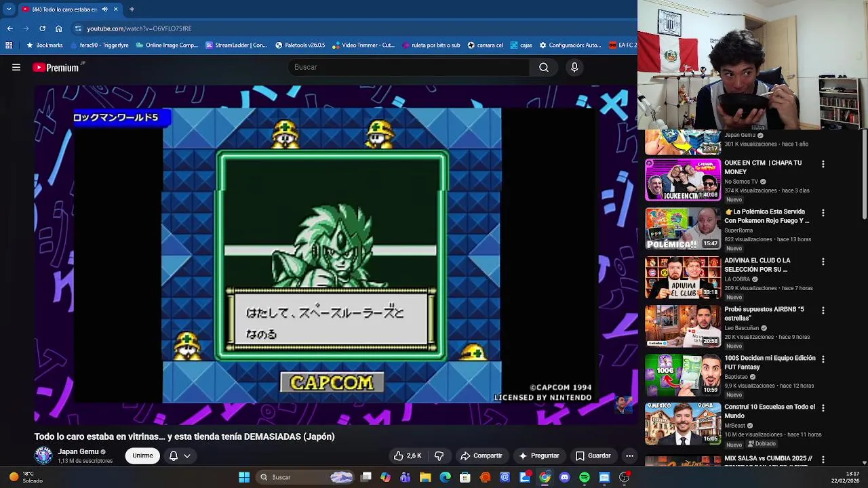Go back in browser history

9,28
